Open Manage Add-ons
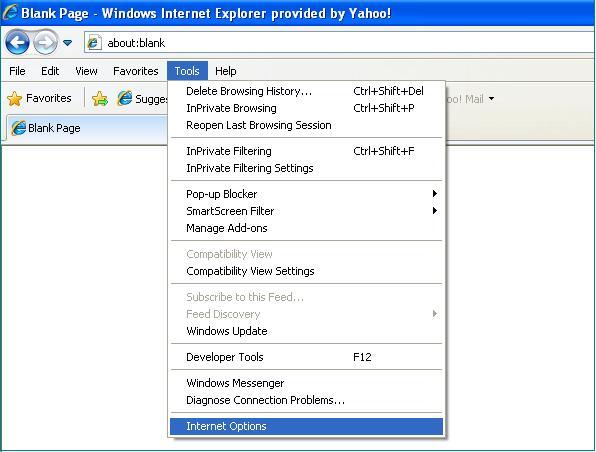Viewport: 596px width, 452px height. (306, 228)
